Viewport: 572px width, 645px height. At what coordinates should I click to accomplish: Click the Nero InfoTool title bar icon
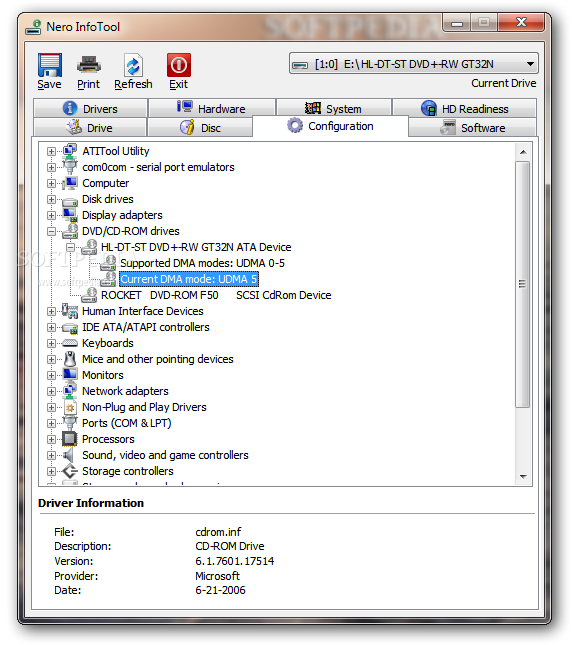coord(33,27)
